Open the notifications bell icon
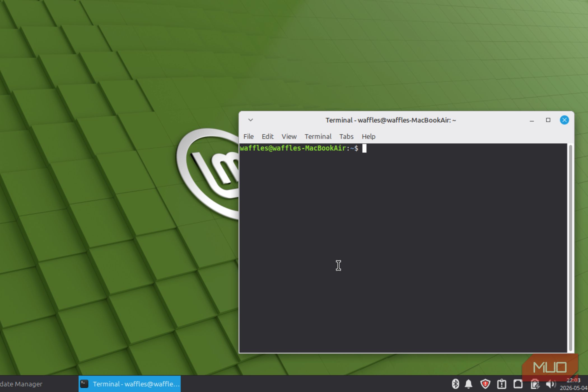 coord(469,384)
